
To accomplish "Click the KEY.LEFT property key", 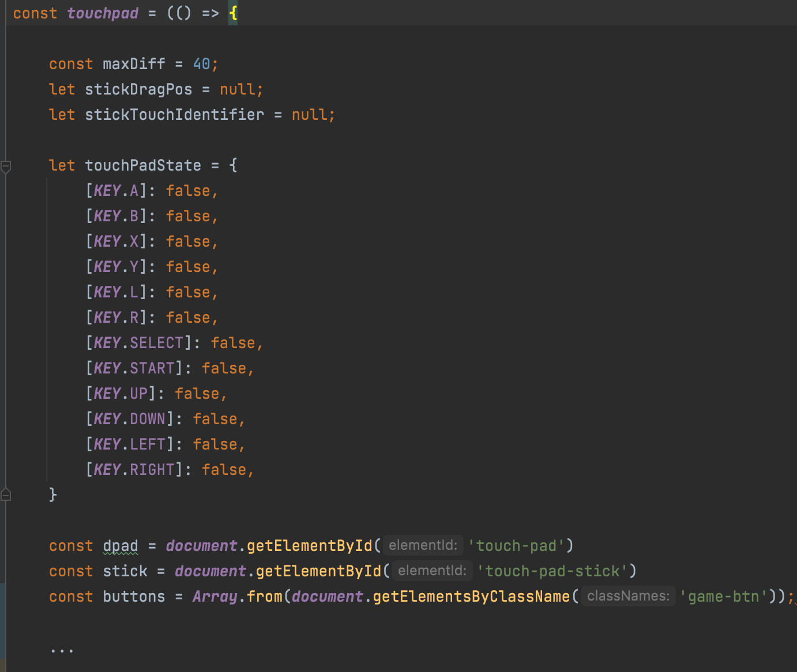I will [129, 444].
